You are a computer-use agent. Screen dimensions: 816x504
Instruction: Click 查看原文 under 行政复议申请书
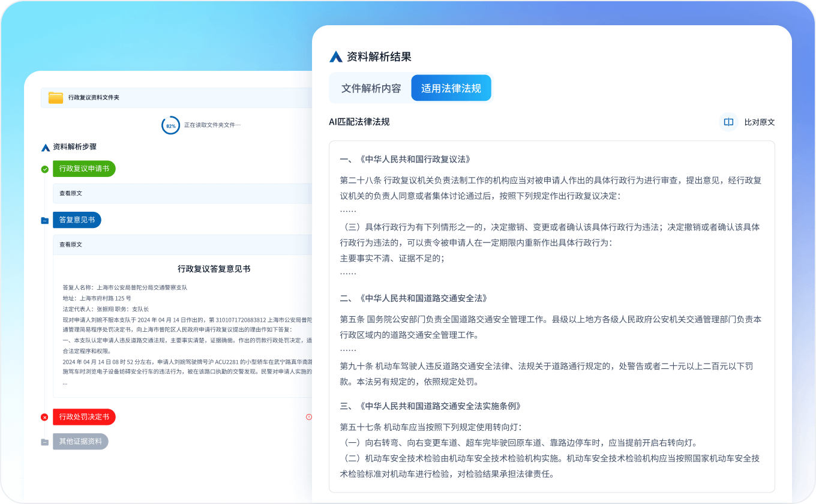pos(71,194)
